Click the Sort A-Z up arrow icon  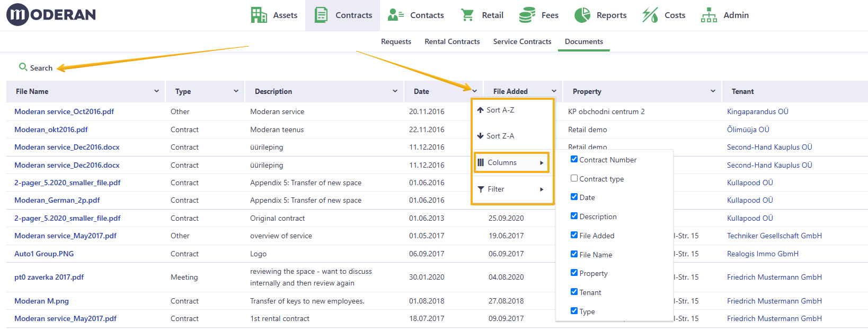[480, 110]
